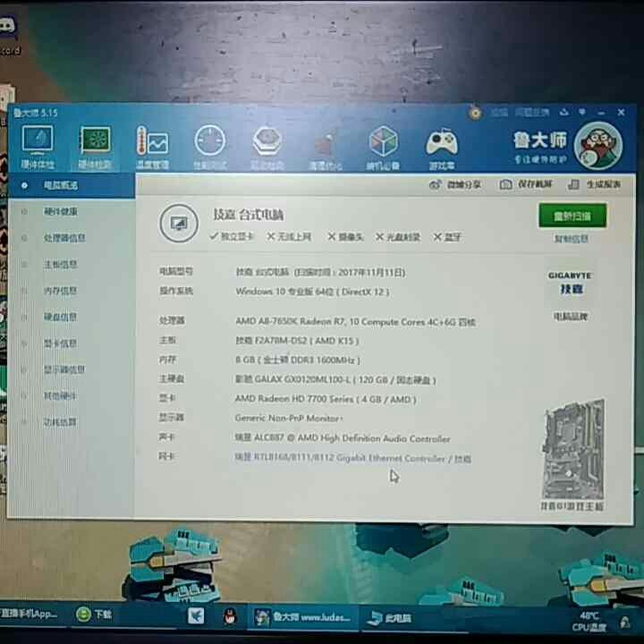Screen dimensions: 644x644
Task: Click the Generic Non-PnP Monitor text
Action: [289, 418]
